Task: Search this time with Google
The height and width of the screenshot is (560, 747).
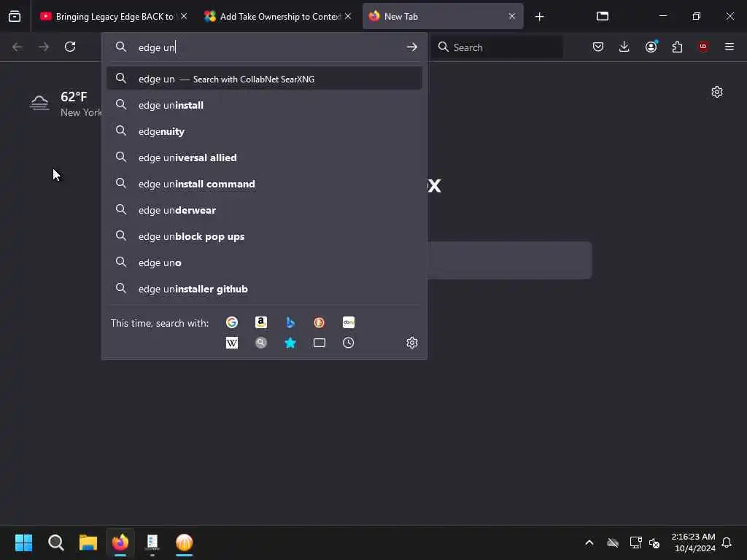Action: [232, 322]
